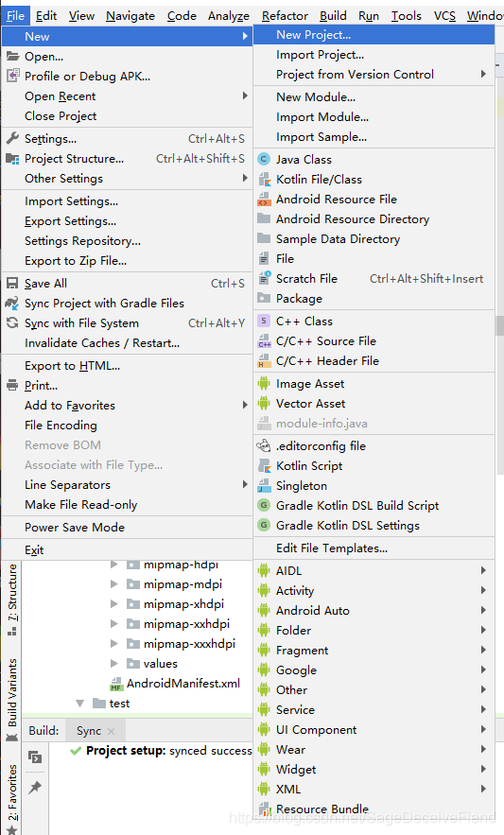
Task: Expand the mipmap-xxxhdpi folder
Action: 113,643
